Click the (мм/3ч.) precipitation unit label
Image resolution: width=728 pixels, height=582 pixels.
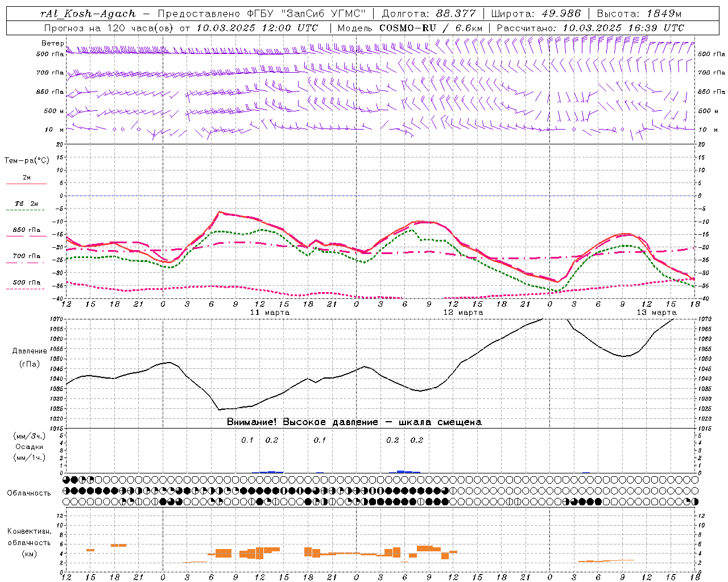click(x=29, y=436)
